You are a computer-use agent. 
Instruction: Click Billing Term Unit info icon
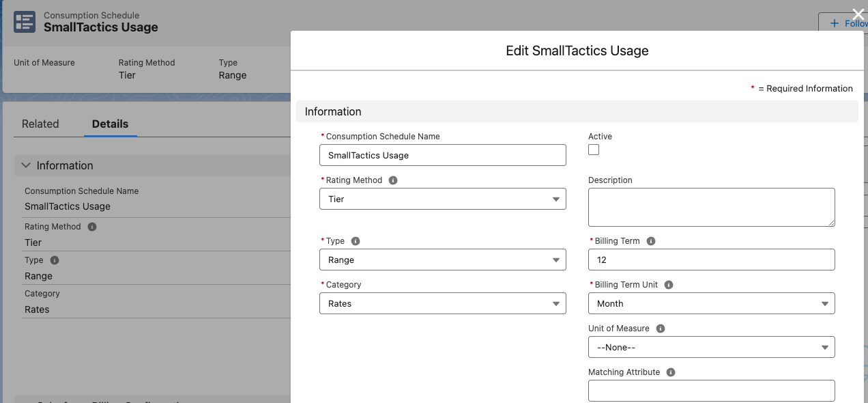click(669, 285)
